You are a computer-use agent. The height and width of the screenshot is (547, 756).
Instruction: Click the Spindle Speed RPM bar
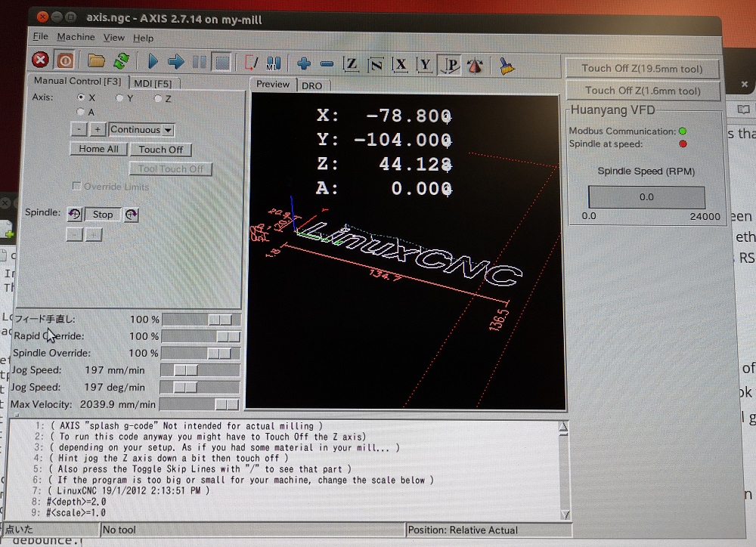pyautogui.click(x=646, y=197)
